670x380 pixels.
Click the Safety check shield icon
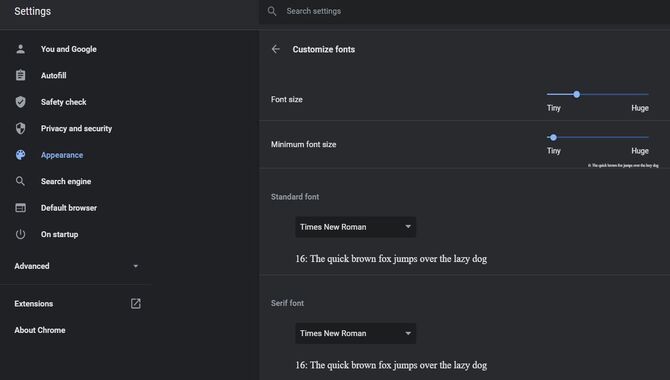[x=21, y=102]
